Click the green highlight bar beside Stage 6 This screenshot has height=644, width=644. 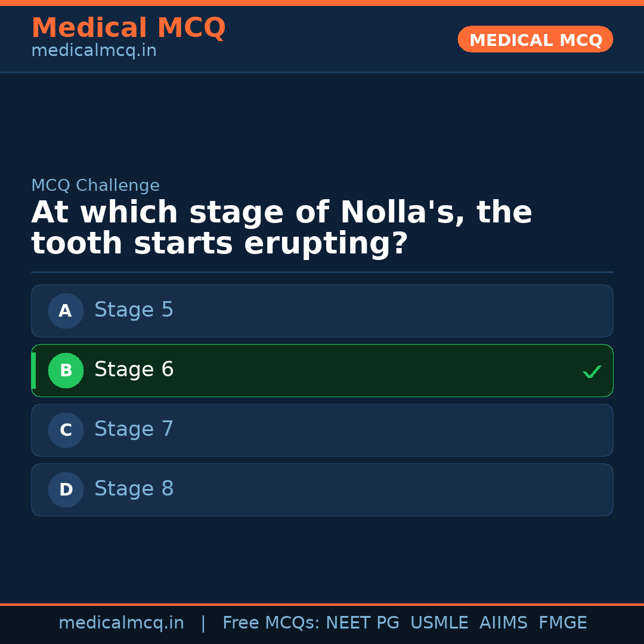pyautogui.click(x=33, y=370)
